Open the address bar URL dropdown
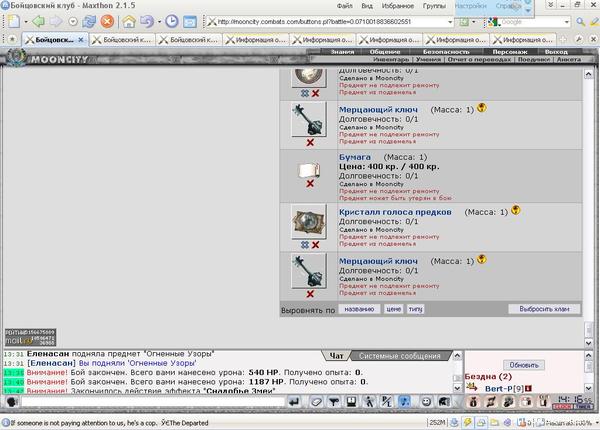Screen dimensions: 600x430 click(450, 22)
